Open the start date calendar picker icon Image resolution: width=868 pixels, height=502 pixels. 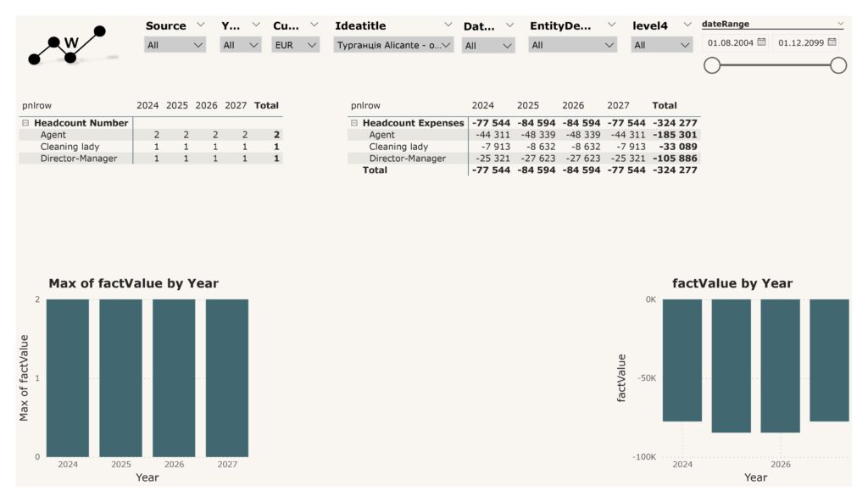[761, 42]
